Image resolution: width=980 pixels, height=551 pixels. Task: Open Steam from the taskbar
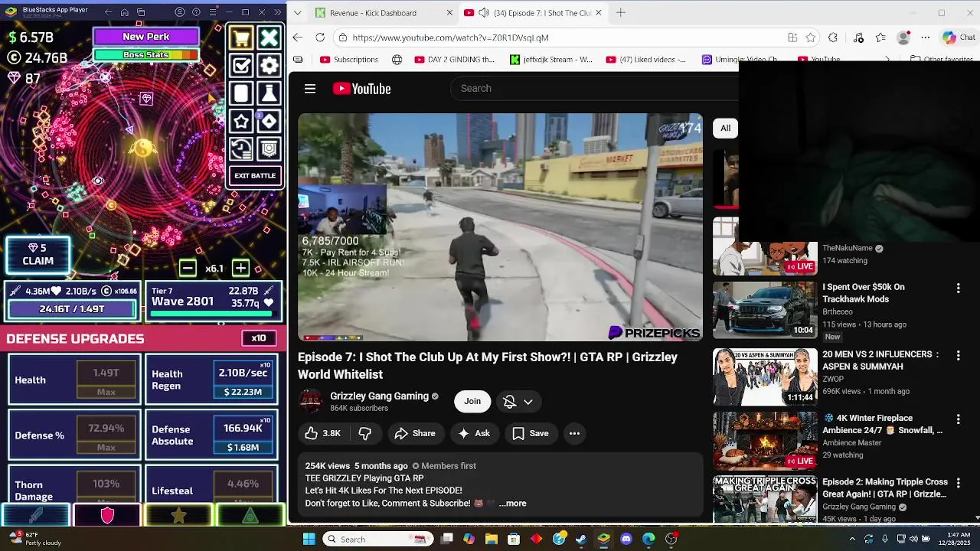click(x=581, y=539)
